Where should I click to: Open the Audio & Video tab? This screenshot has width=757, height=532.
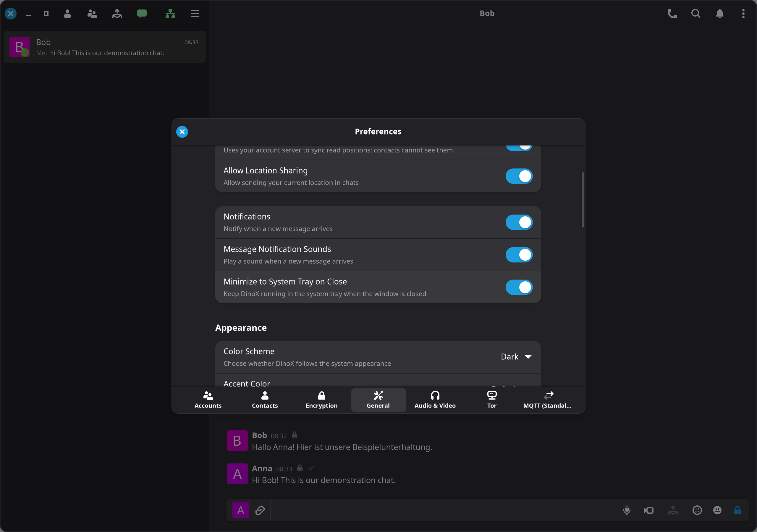435,400
